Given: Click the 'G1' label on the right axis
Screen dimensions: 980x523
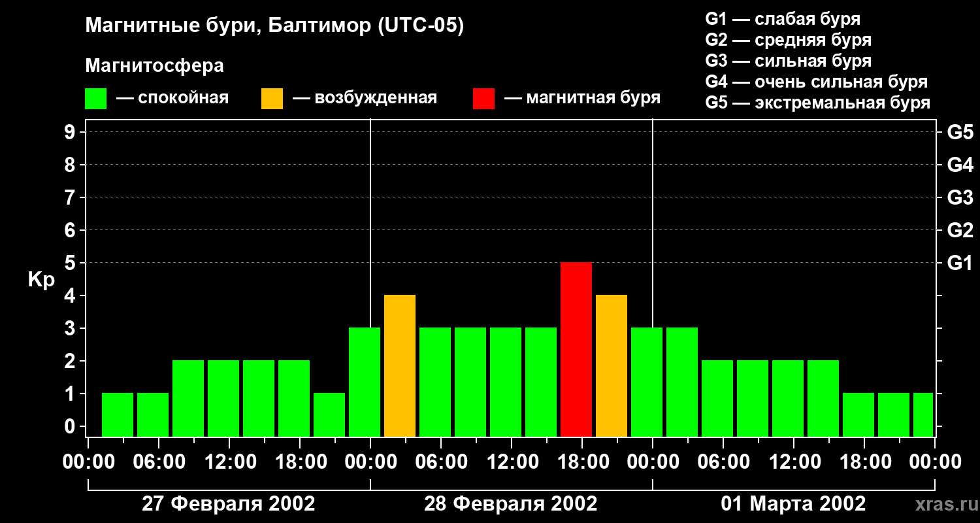Looking at the screenshot, I should [960, 263].
